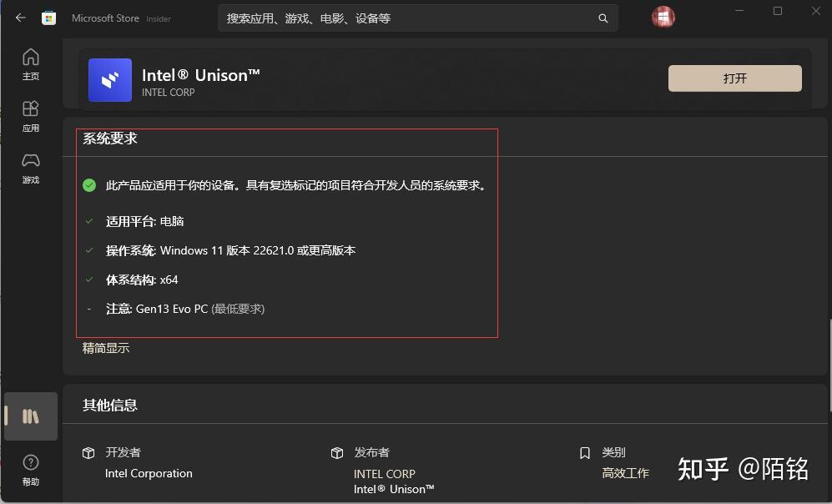This screenshot has width=832, height=504.
Task: Click the package icon beside 开发者
Action: (88, 452)
